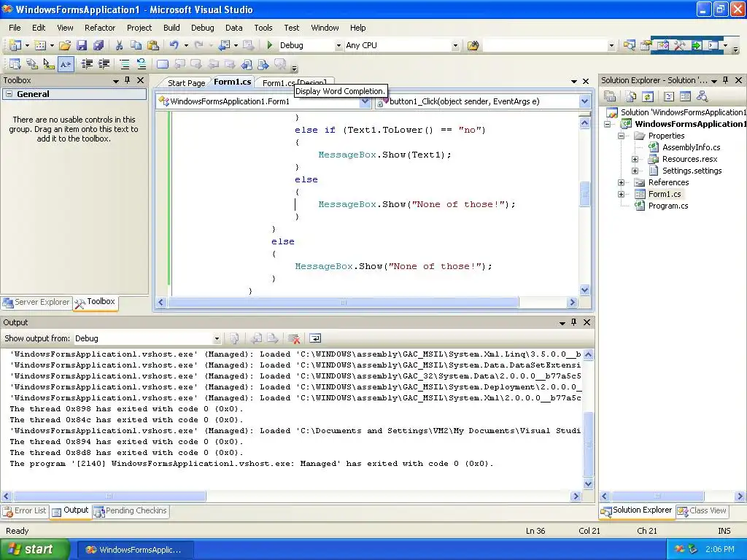Image resolution: width=747 pixels, height=560 pixels.
Task: Clear all output with the red X icon
Action: (x=294, y=338)
